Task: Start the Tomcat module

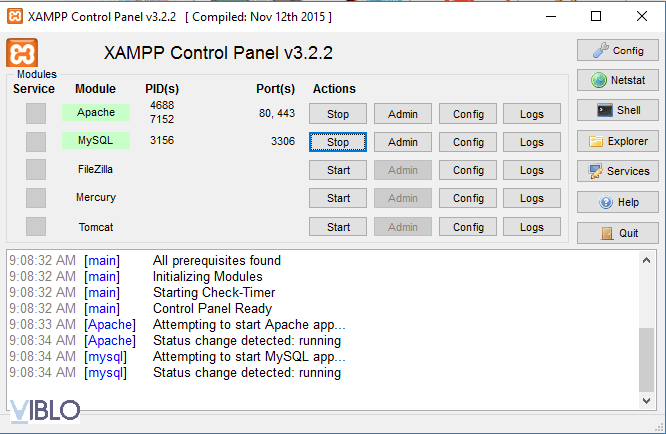Action: coord(338,227)
